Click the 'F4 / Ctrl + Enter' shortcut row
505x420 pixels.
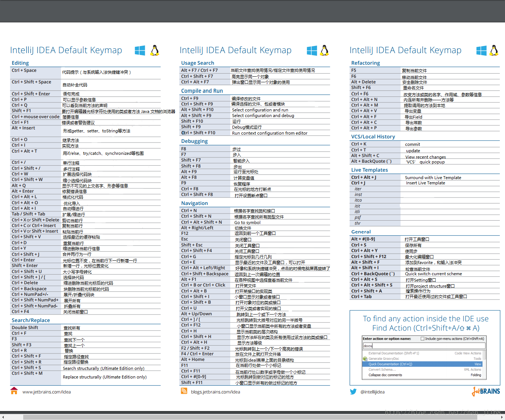pos(255,354)
